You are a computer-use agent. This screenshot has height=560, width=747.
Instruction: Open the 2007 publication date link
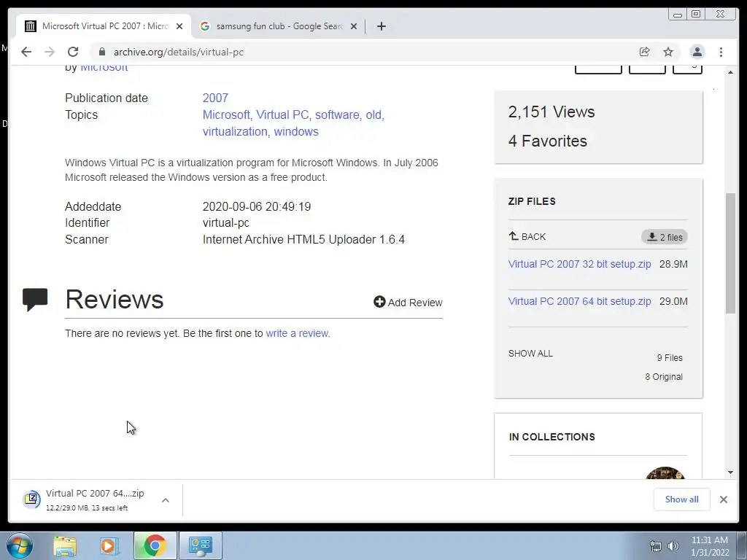click(x=215, y=98)
